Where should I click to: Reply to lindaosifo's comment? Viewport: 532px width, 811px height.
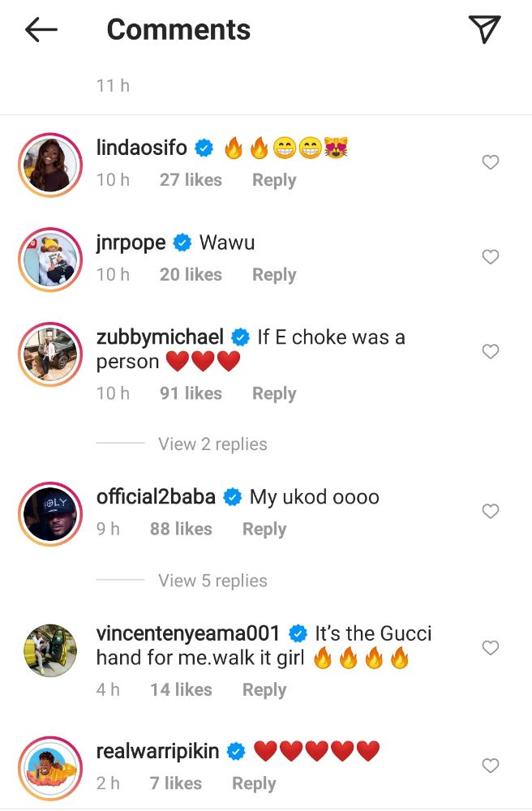pyautogui.click(x=274, y=180)
